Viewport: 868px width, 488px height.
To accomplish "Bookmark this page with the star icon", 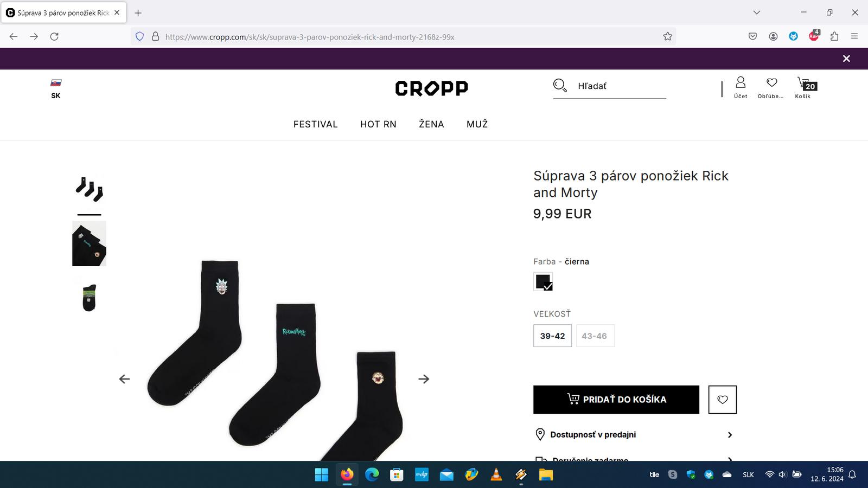I will pos(667,36).
